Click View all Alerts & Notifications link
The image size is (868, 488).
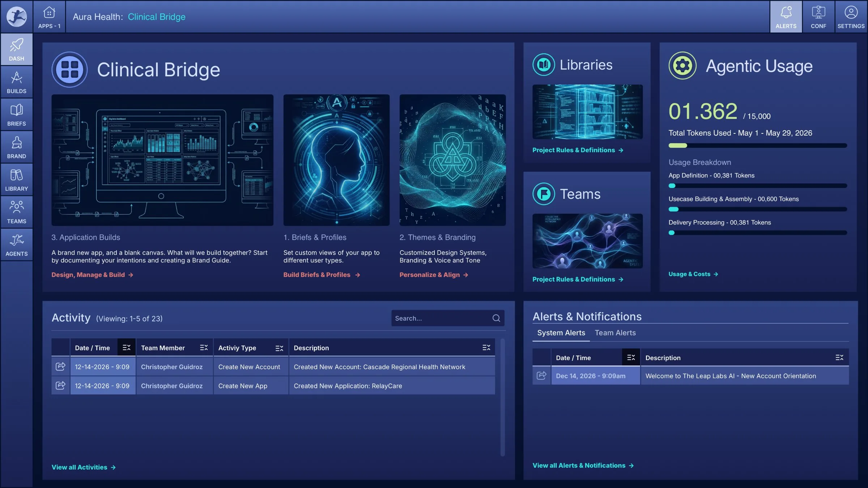tap(583, 465)
